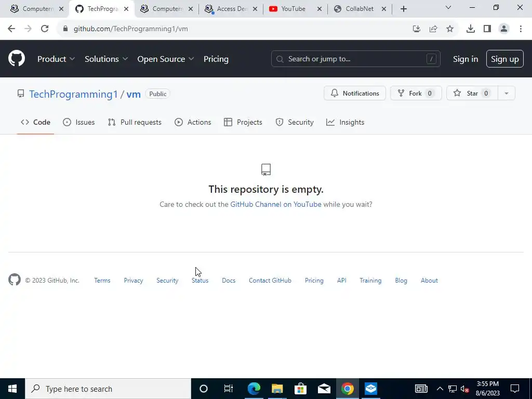Open the Training footer link

[x=370, y=281]
